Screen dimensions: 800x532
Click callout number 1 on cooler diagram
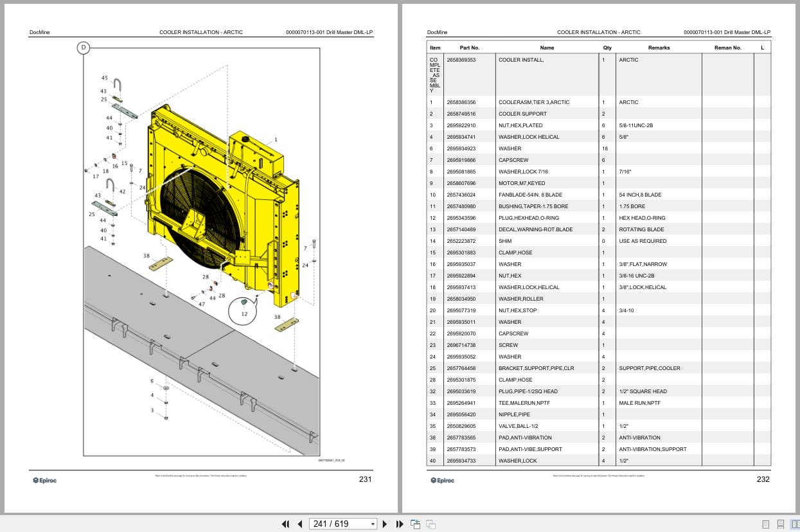276,139
